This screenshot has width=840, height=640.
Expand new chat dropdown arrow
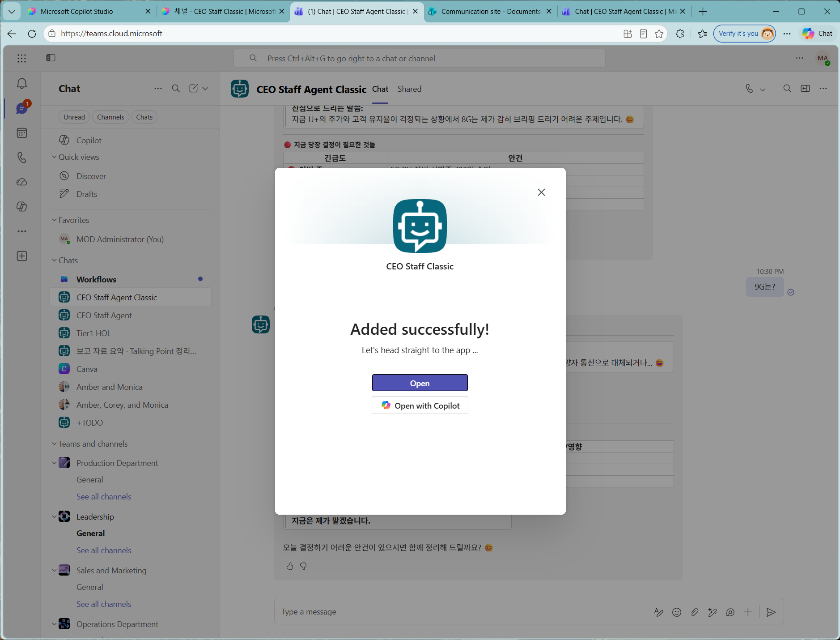tap(205, 89)
